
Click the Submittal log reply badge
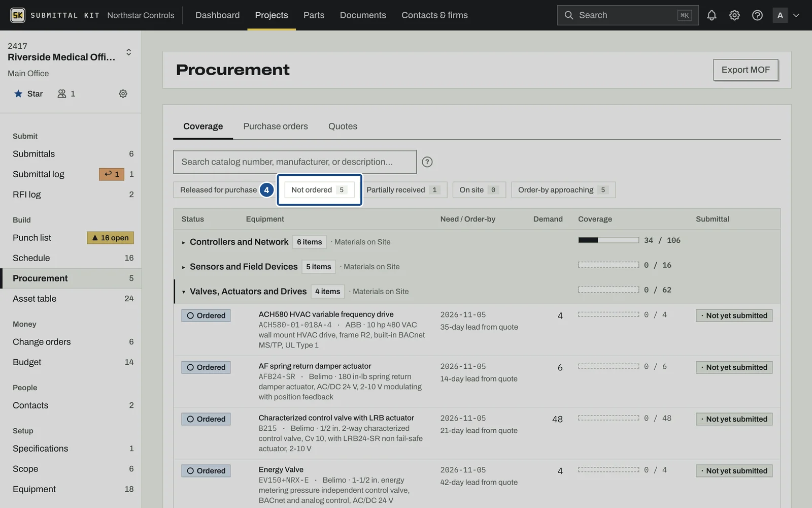coord(112,174)
